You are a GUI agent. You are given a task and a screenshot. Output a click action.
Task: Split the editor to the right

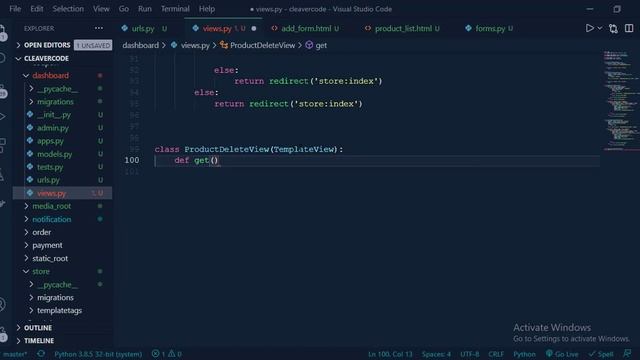point(629,28)
